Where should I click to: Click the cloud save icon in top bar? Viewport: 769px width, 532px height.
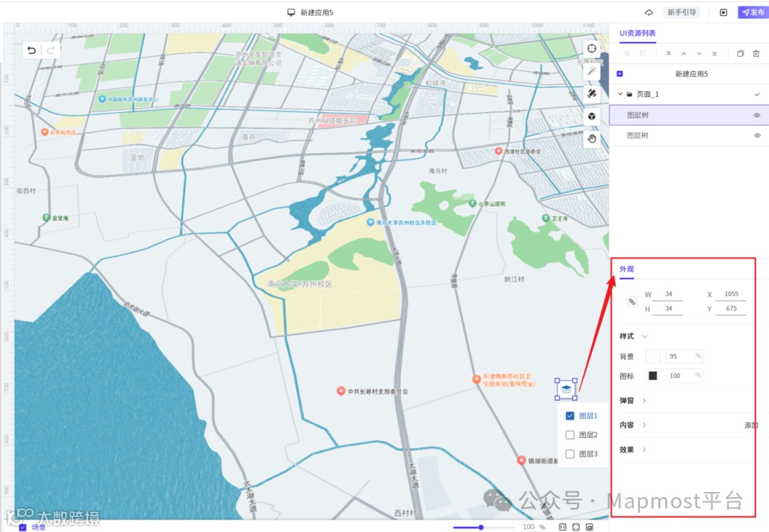[649, 12]
